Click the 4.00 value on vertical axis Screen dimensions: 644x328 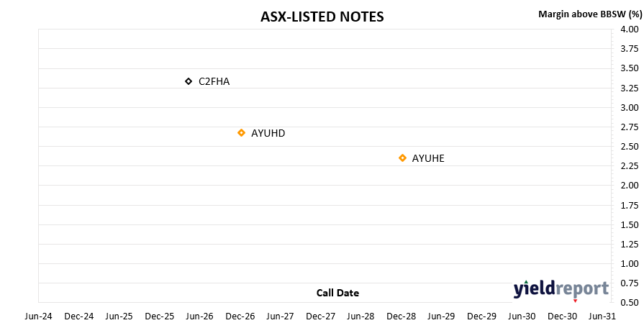pos(629,29)
